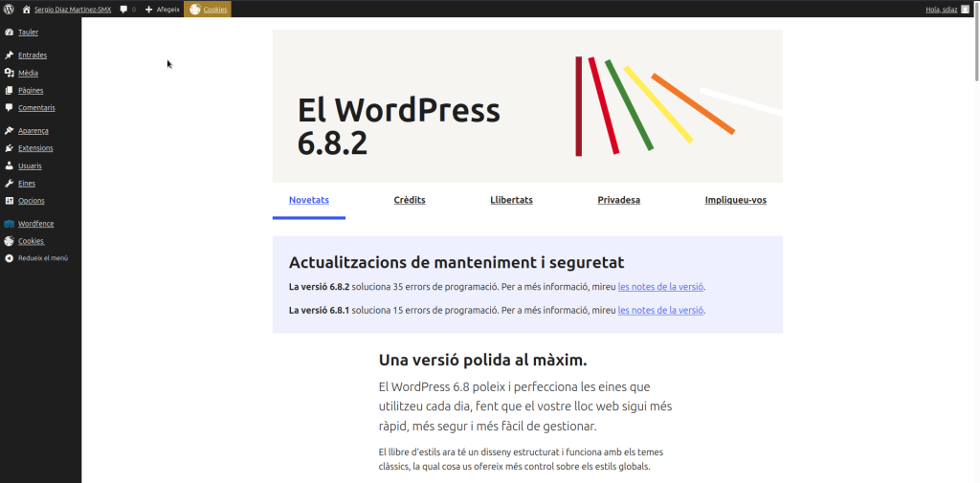The image size is (980, 483).
Task: Click the Tauler dashboard icon in sidebar
Action: (x=9, y=33)
